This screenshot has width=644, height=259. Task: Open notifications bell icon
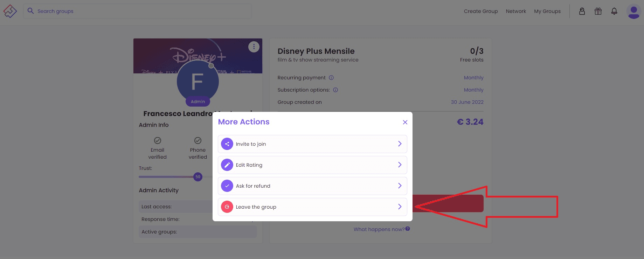tap(614, 11)
